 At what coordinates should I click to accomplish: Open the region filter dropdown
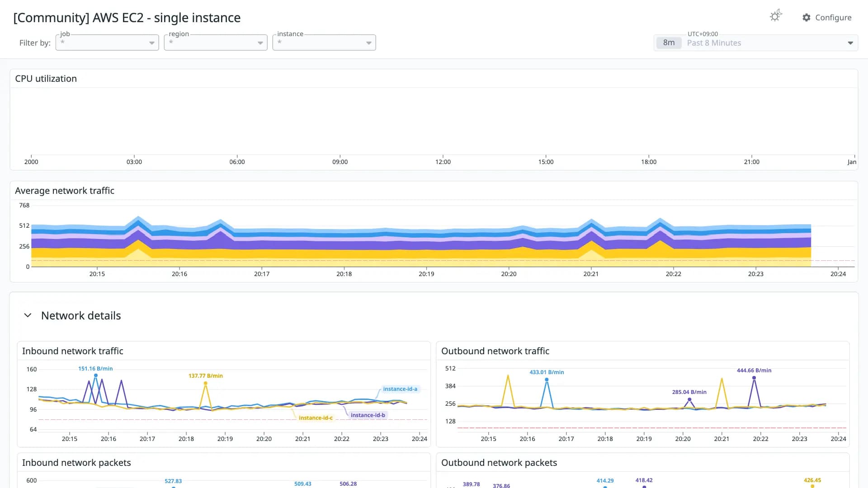(x=216, y=42)
